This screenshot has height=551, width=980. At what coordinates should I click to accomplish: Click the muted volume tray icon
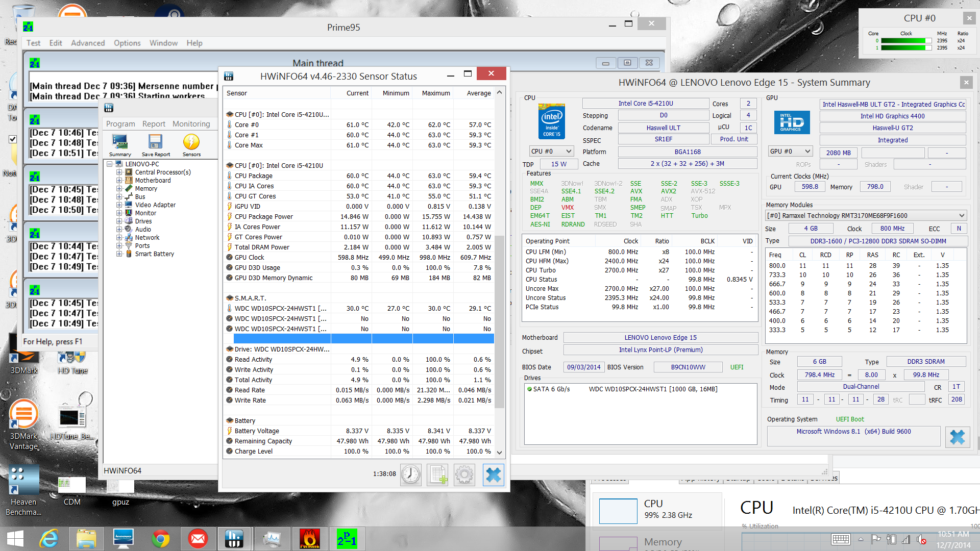point(921,539)
